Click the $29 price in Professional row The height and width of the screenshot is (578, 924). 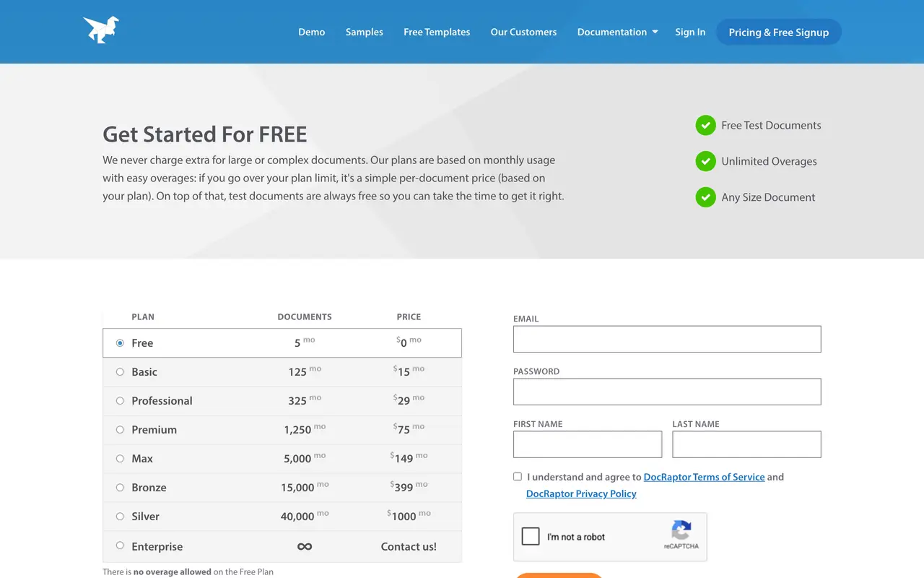[x=409, y=400]
